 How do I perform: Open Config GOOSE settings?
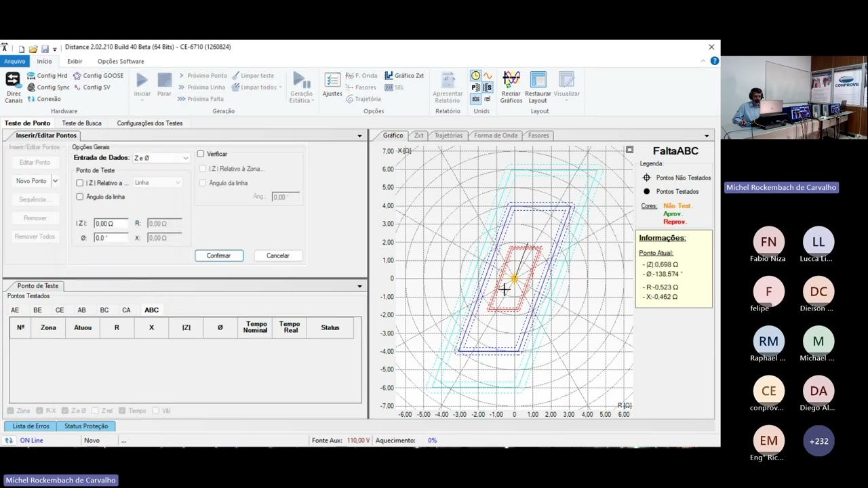[98, 76]
